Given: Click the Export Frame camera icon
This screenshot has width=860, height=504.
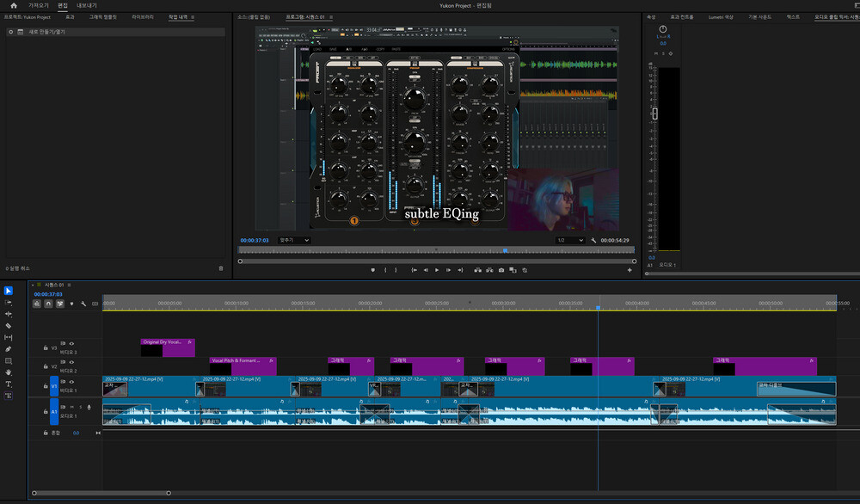Looking at the screenshot, I should coord(501,270).
